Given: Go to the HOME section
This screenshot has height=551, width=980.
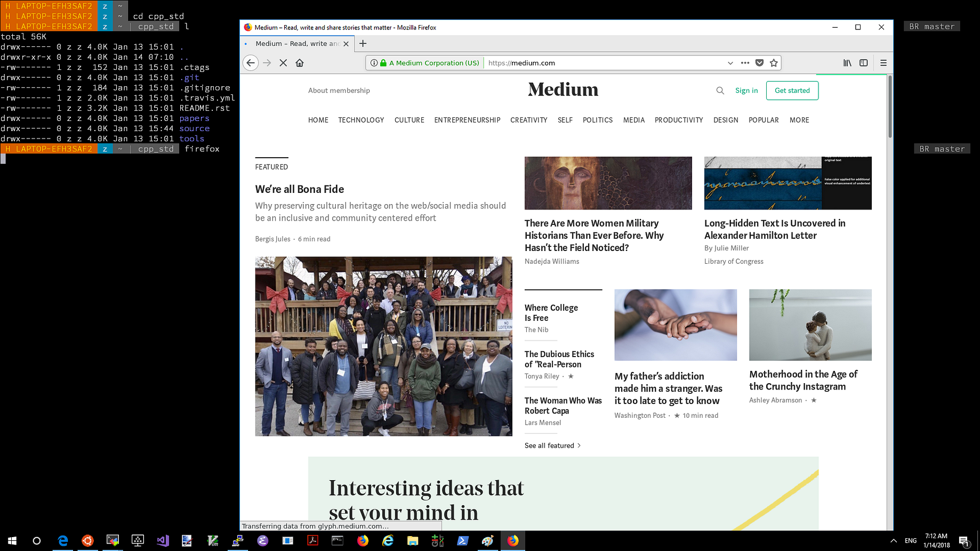Looking at the screenshot, I should (318, 120).
